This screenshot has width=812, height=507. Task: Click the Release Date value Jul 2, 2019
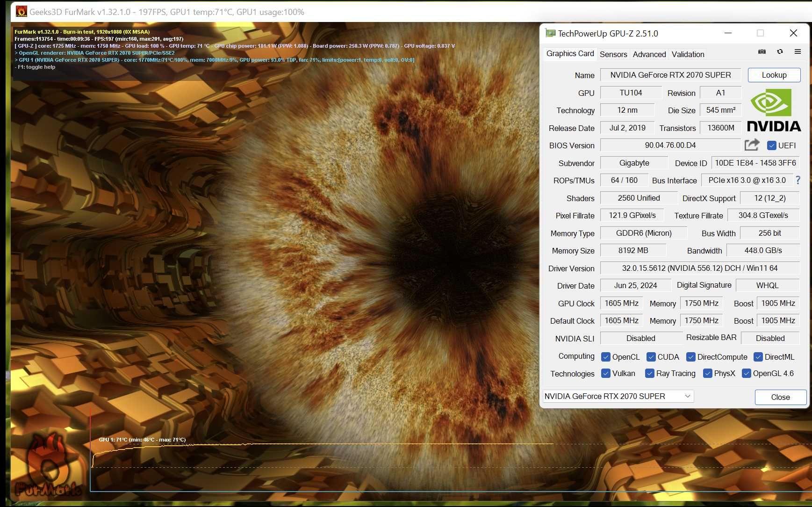(627, 128)
